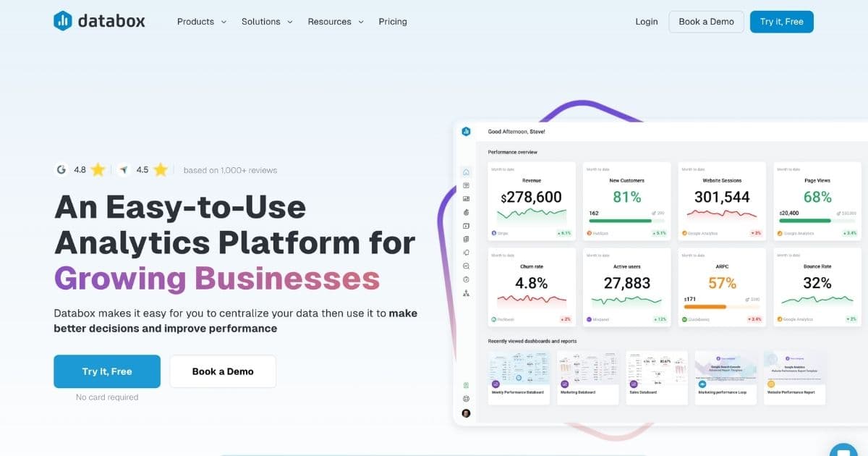Click Steve's user avatar in dashboard sidebar

[x=466, y=413]
